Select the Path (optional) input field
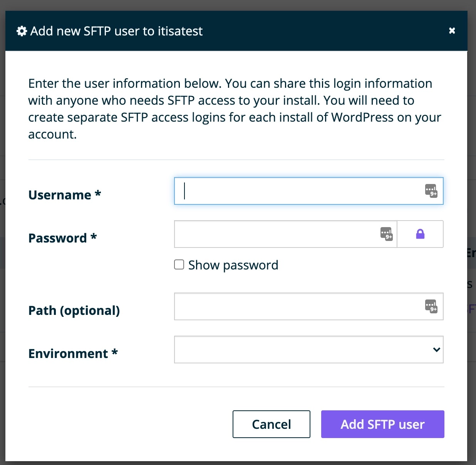476x465 pixels. 309,306
